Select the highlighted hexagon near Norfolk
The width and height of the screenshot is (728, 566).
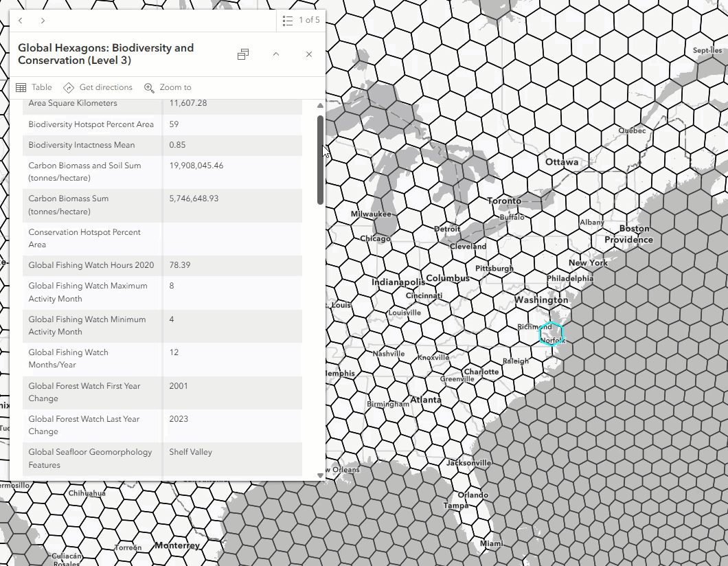551,332
